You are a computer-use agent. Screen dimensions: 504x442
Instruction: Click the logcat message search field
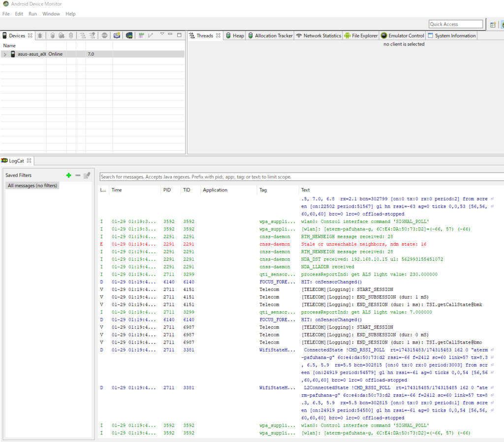(302, 177)
